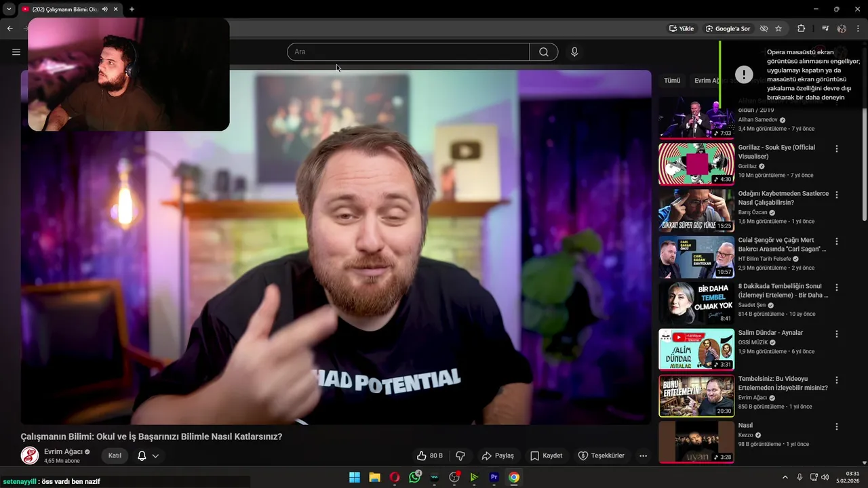Select the Evrim Ağacı filter chip
868x488 pixels.
707,80
